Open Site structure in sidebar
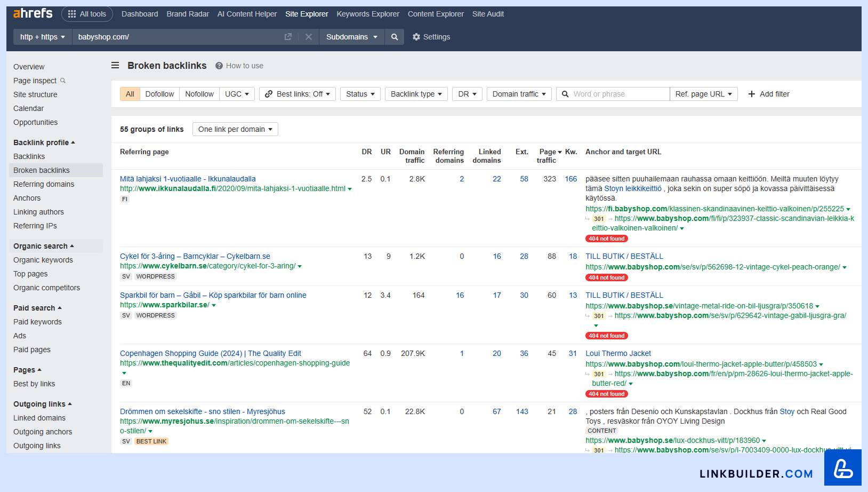 coord(35,94)
